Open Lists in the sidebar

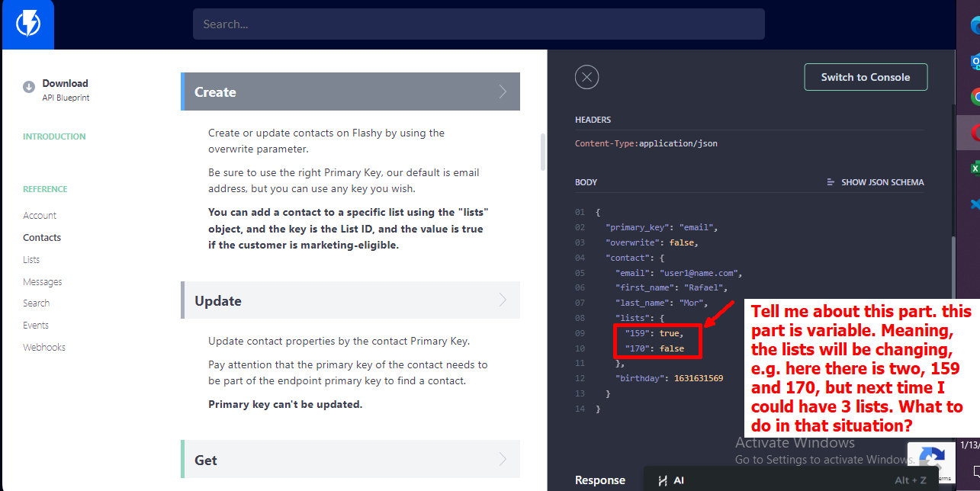31,260
